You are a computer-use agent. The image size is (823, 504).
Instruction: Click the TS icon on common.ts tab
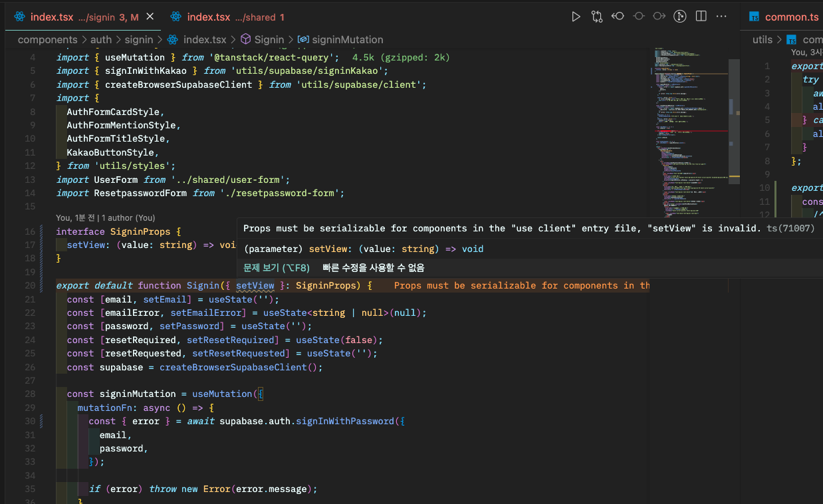pyautogui.click(x=755, y=17)
